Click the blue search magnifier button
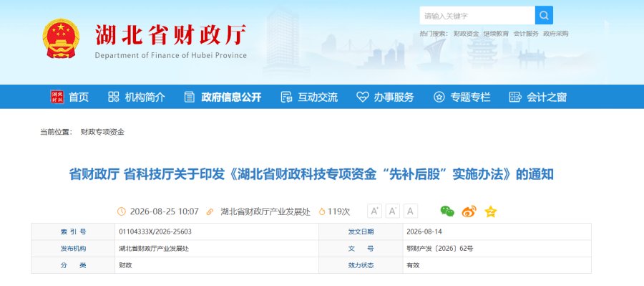This screenshot has height=286, width=644. [x=544, y=16]
